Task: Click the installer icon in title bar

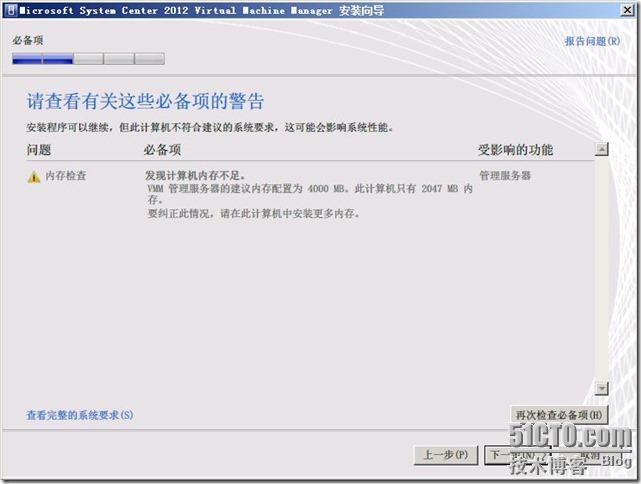Action: (11, 10)
